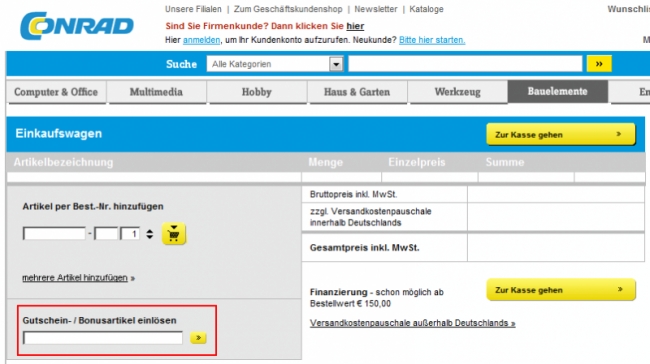The height and width of the screenshot is (364, 650).
Task: Focus the main search text field
Action: pos(465,64)
